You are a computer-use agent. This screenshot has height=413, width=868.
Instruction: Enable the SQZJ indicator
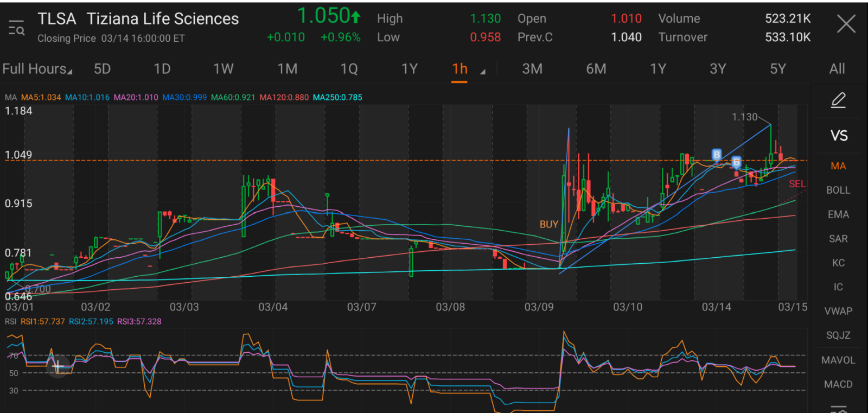coord(838,335)
